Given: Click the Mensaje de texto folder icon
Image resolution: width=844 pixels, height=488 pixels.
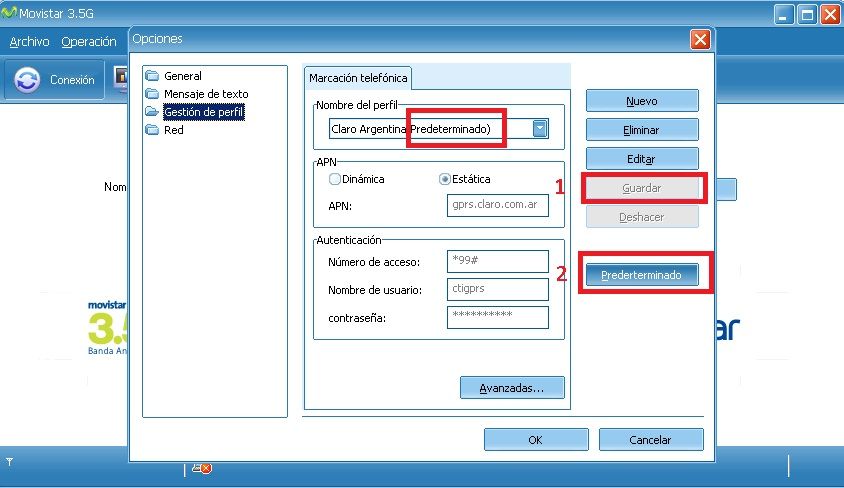Looking at the screenshot, I should (x=152, y=94).
